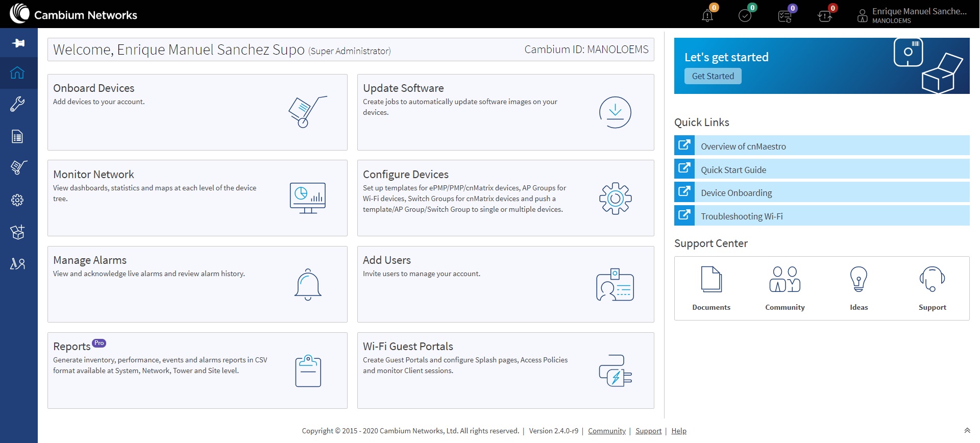Open the Monitor Network card title
This screenshot has height=443, width=980.
tap(93, 175)
